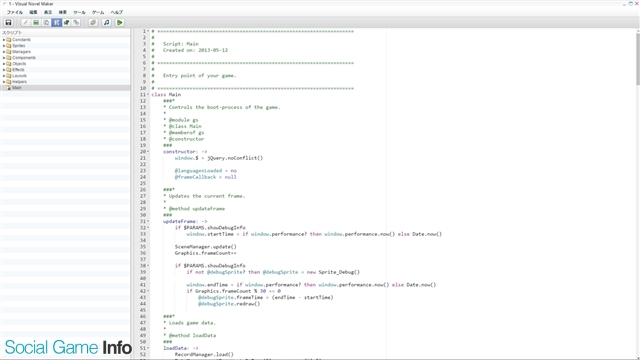
Task: Expand the Constants folder arrow
Action: tap(4, 40)
